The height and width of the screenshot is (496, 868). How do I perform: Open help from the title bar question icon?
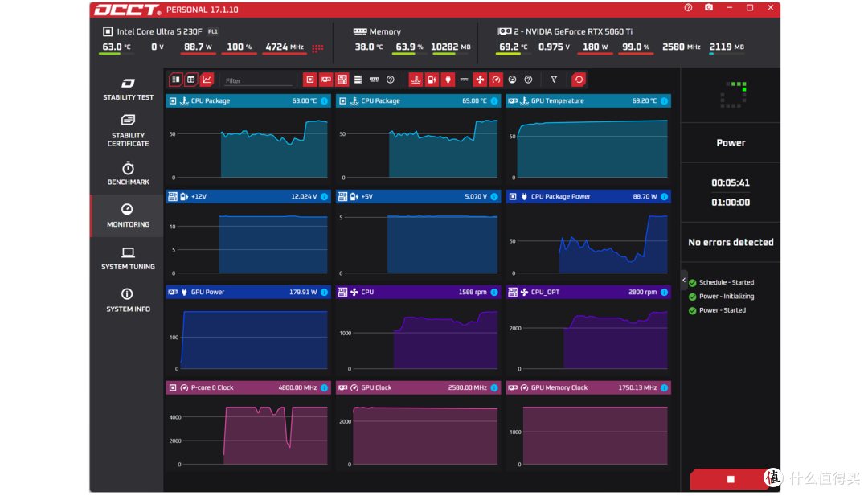(x=688, y=8)
